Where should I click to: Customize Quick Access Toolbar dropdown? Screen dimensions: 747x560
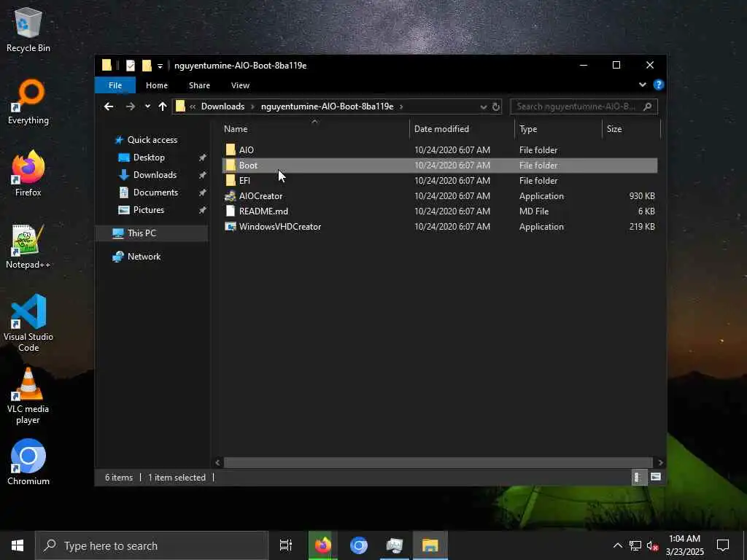point(160,66)
